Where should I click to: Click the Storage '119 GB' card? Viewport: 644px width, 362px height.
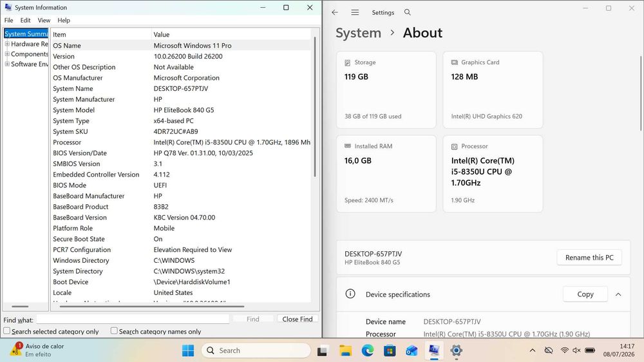coord(386,90)
